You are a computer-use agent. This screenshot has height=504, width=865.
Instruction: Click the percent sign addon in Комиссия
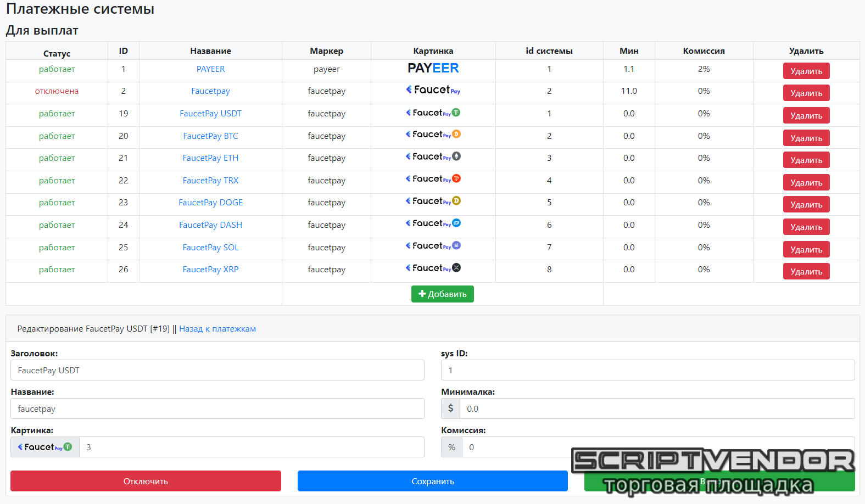pos(451,447)
